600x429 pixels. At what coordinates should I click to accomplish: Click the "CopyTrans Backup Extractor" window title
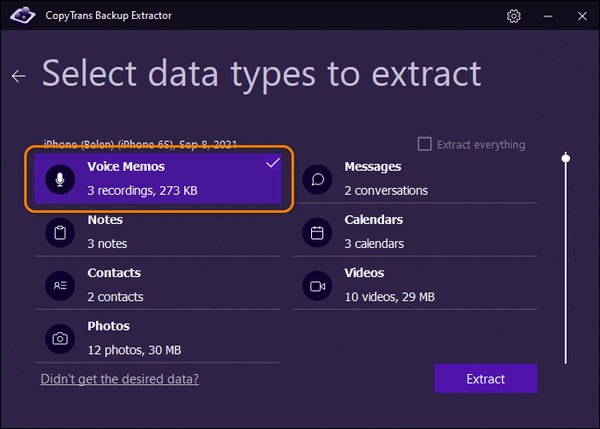click(109, 16)
